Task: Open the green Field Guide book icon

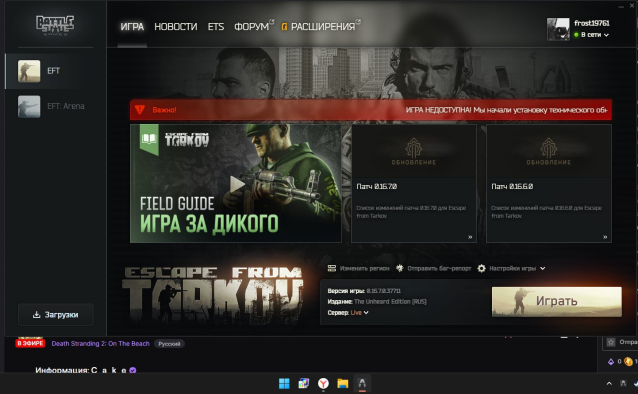Action: [x=149, y=139]
